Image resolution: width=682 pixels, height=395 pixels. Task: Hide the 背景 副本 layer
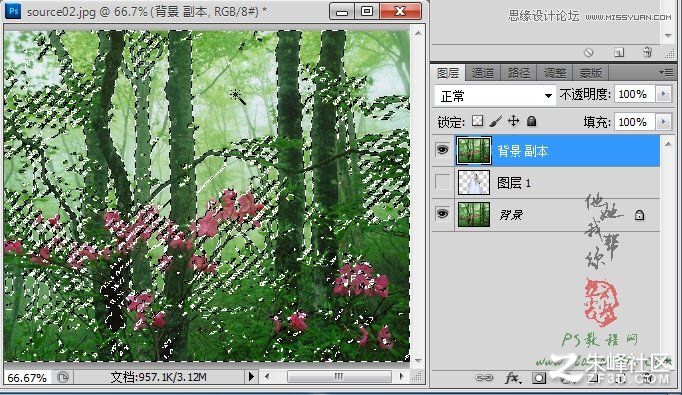442,150
